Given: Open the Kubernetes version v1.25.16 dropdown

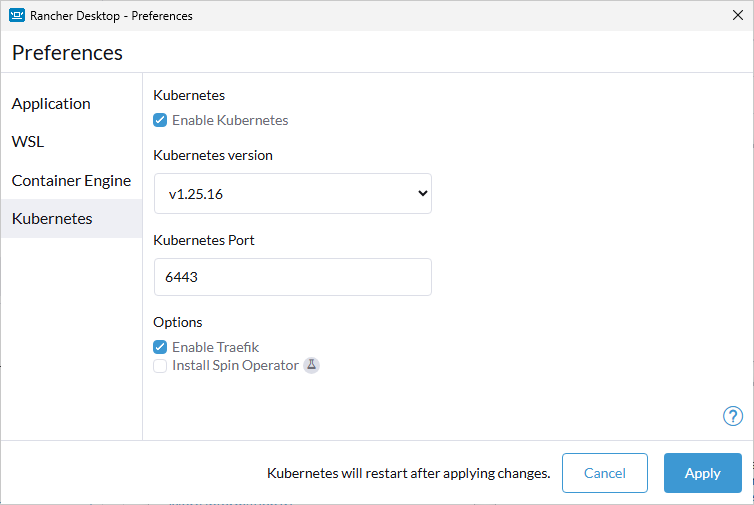Looking at the screenshot, I should coord(292,194).
